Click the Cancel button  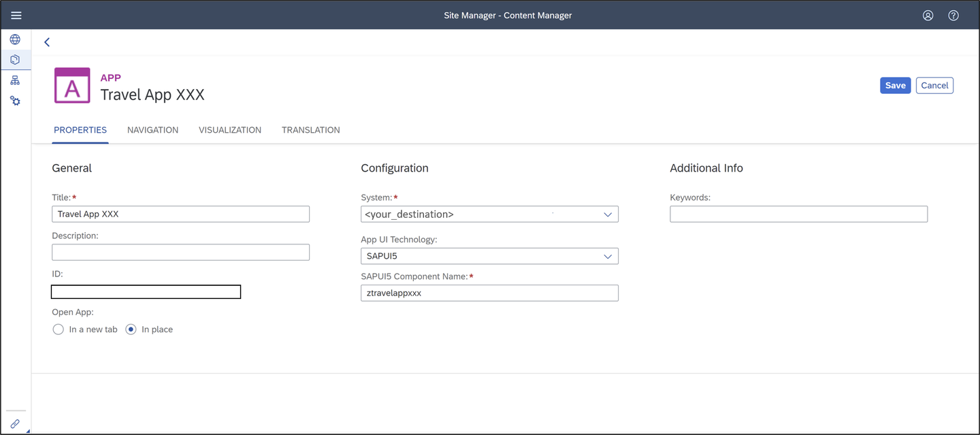point(934,85)
